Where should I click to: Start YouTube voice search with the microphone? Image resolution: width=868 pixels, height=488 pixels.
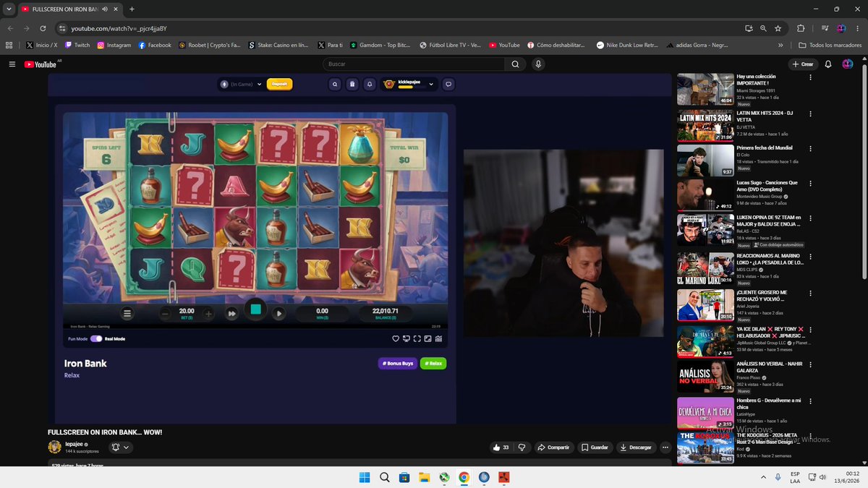click(538, 64)
